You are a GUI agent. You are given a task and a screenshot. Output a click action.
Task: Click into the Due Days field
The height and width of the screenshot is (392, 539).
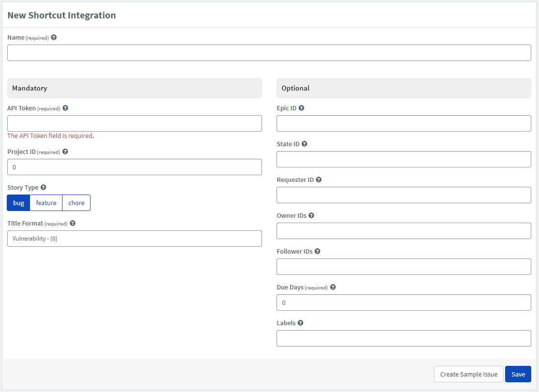point(404,302)
